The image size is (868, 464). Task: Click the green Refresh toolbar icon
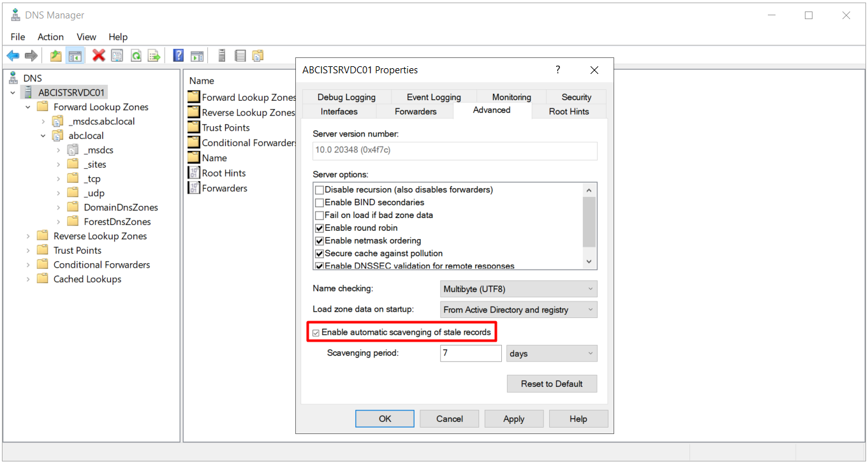pyautogui.click(x=136, y=55)
